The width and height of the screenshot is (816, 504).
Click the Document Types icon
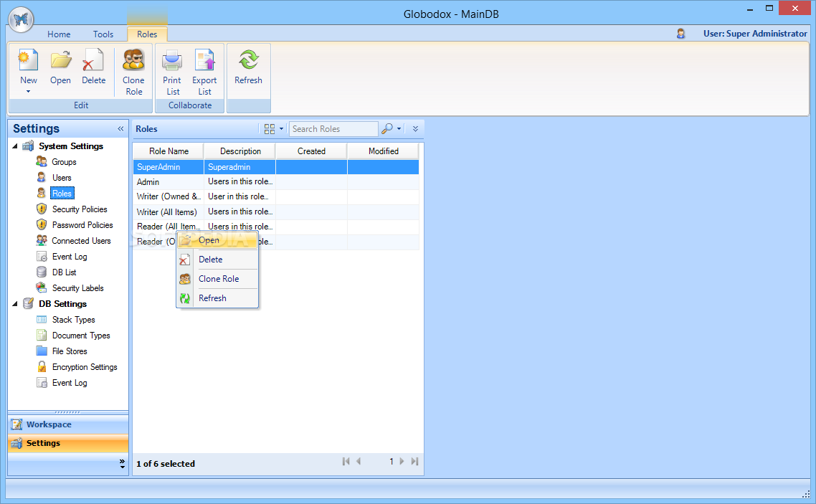click(x=42, y=335)
